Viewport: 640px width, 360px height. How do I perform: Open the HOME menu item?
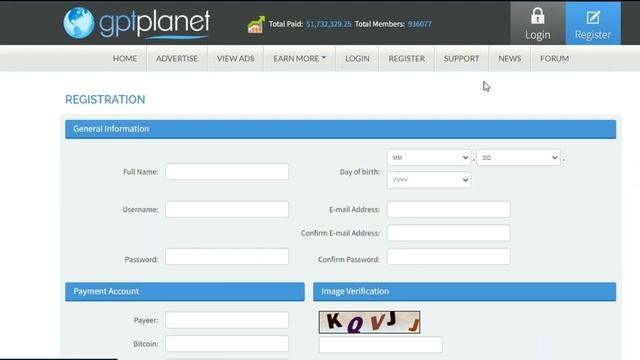[125, 58]
